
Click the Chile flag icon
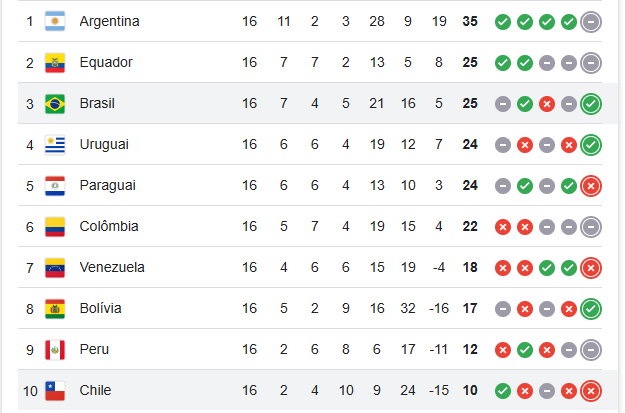click(55, 391)
